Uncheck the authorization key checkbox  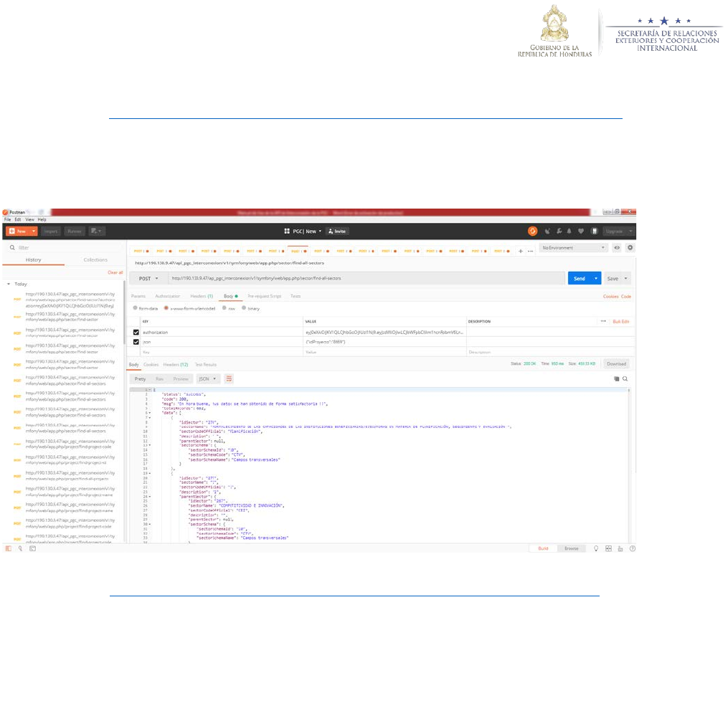tap(136, 332)
